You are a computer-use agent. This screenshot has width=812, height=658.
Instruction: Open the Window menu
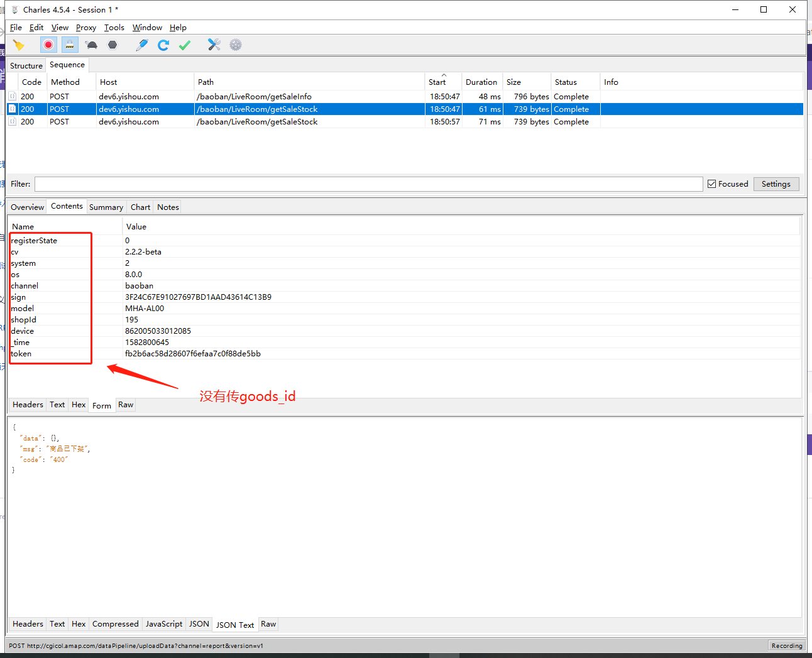147,28
